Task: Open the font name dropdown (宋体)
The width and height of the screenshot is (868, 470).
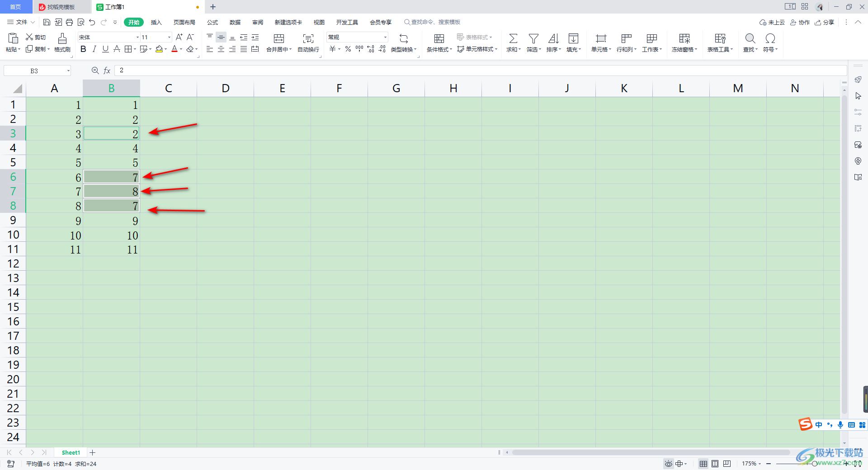Action: point(137,37)
